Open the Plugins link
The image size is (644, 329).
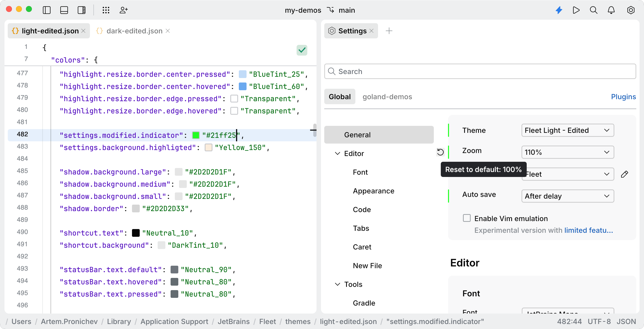(x=623, y=97)
